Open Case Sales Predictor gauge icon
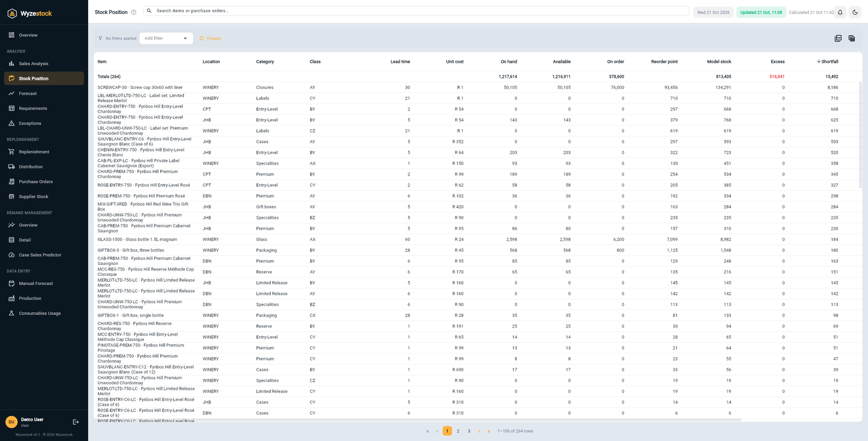 [x=12, y=255]
